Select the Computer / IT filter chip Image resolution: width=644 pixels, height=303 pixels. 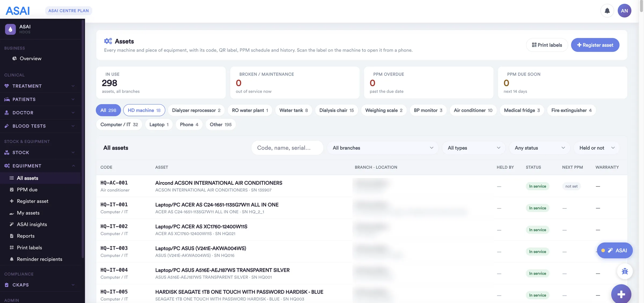(119, 124)
